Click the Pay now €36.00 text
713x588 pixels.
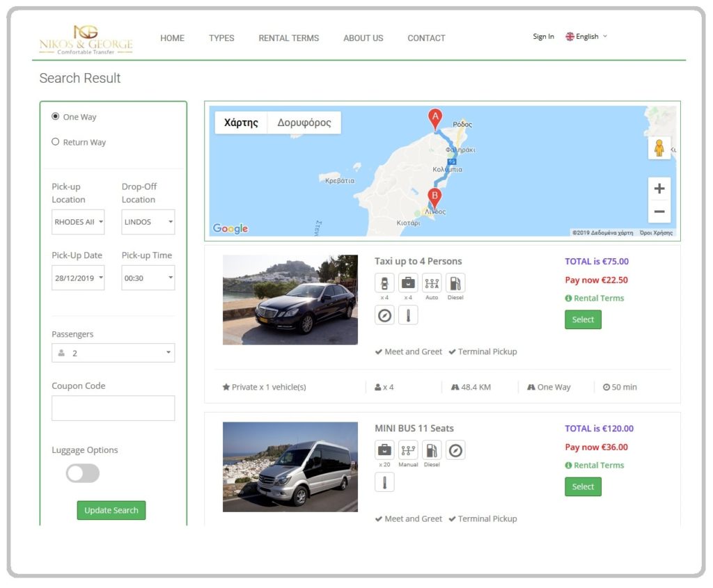coord(596,447)
